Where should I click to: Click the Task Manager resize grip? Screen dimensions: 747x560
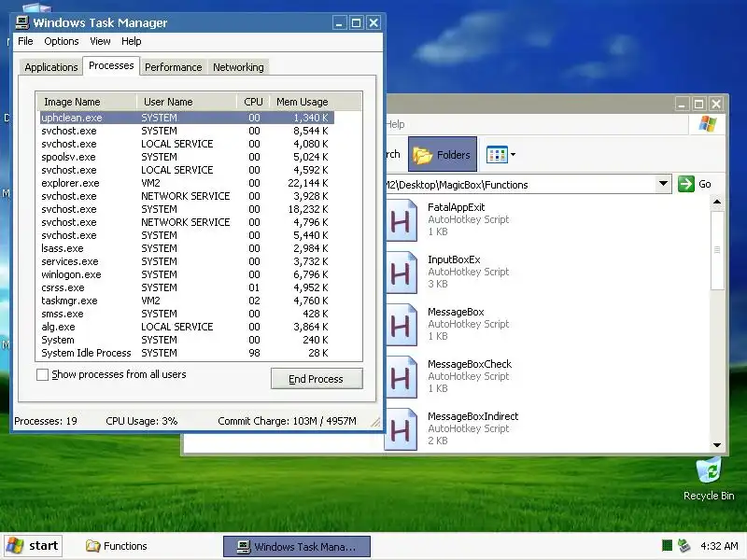[376, 422]
